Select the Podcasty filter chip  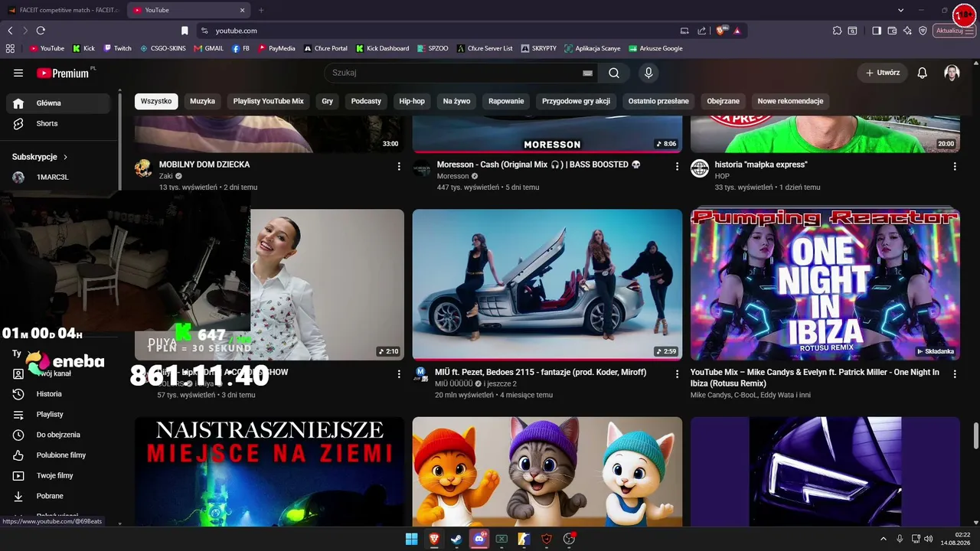coord(366,101)
